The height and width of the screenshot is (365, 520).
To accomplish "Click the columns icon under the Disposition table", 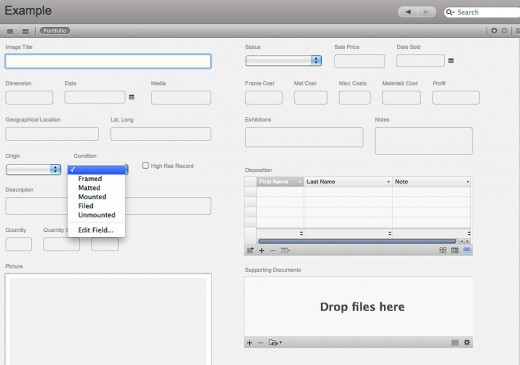I will [285, 250].
